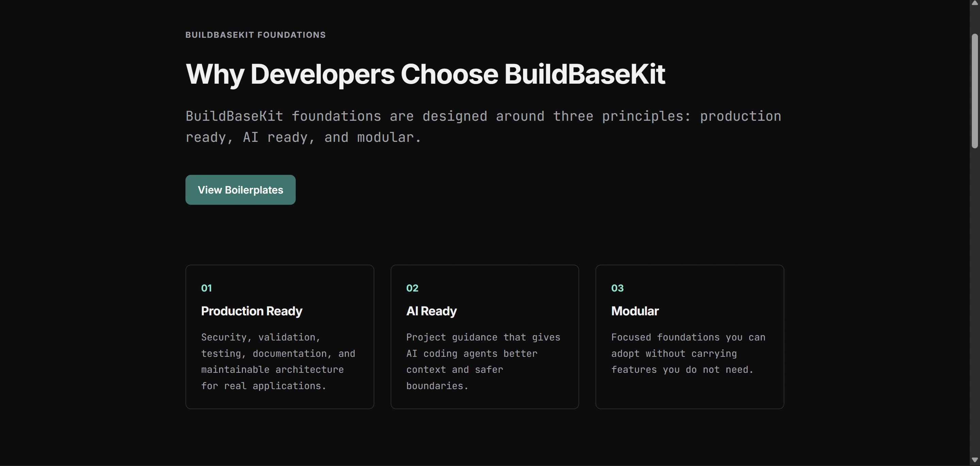
Task: Click the Focused foundations description text
Action: coord(688,353)
